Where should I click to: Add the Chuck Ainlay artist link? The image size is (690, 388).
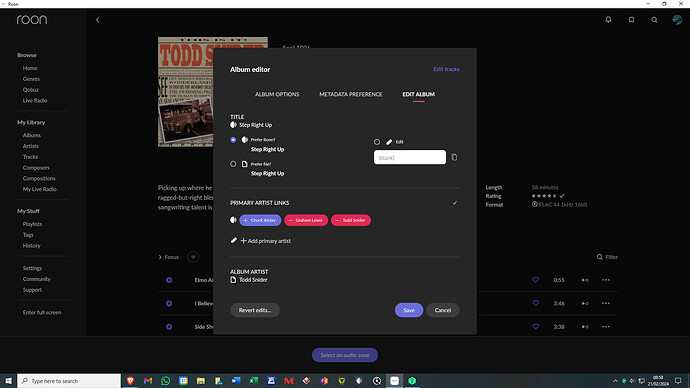(x=260, y=220)
